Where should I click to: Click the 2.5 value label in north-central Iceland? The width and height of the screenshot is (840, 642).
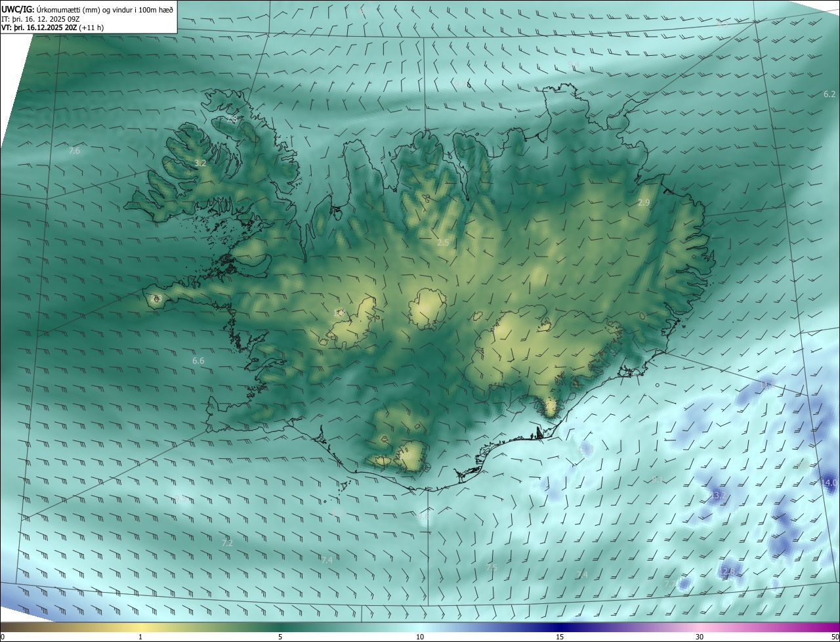pyautogui.click(x=443, y=243)
